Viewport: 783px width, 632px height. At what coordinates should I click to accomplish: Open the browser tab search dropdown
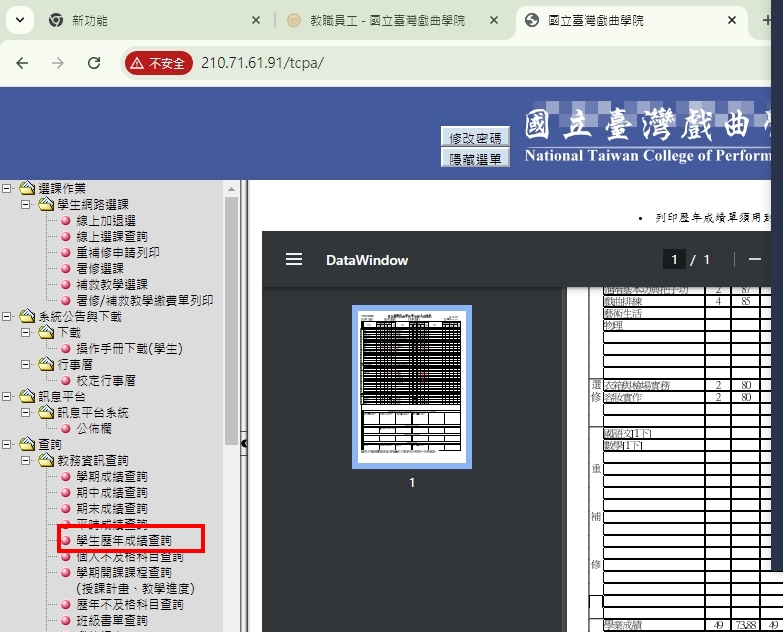20,20
